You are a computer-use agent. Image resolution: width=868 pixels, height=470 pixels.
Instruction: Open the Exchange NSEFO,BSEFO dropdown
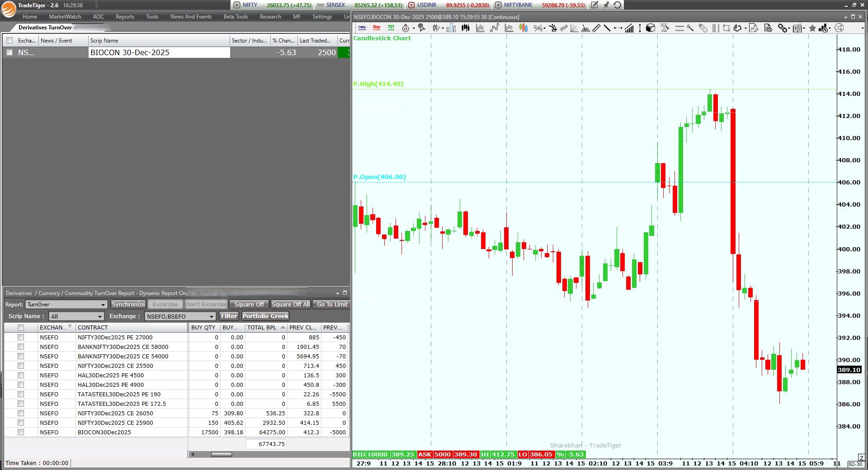[x=211, y=316]
